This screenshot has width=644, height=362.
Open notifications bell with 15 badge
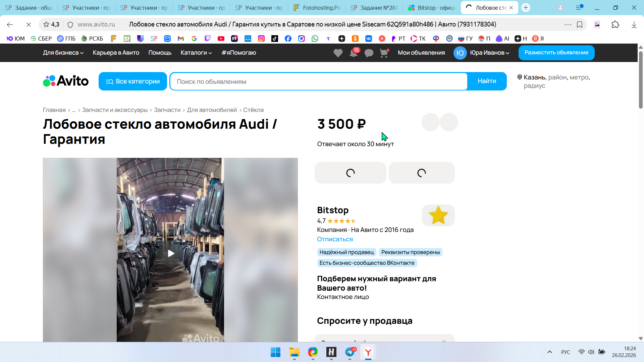click(354, 53)
